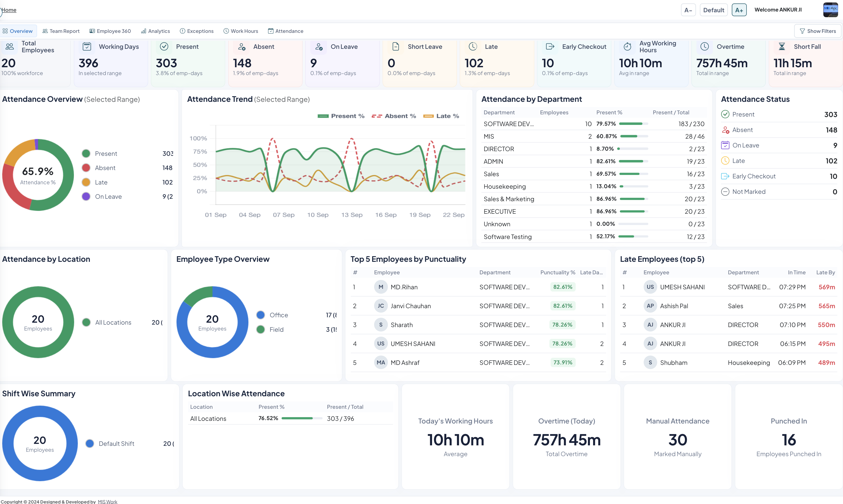Image resolution: width=843 pixels, height=504 pixels.
Task: Click Present icon in Attendance Status
Action: click(x=725, y=114)
